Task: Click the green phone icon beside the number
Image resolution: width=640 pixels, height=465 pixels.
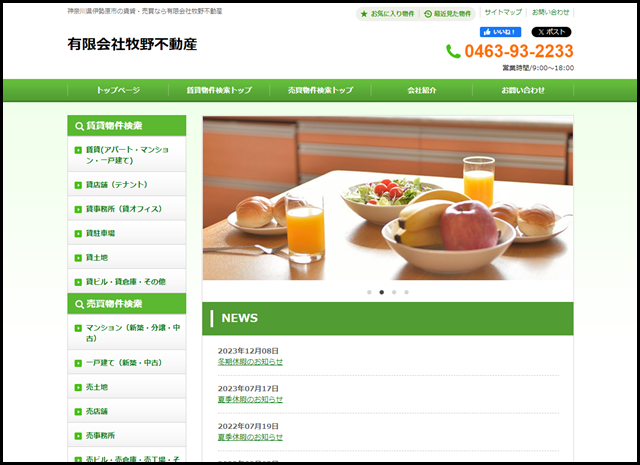Action: coord(453,51)
